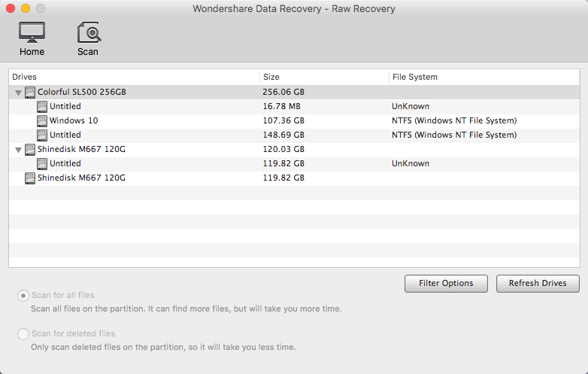Go to Home via the monitor icon

[x=32, y=32]
